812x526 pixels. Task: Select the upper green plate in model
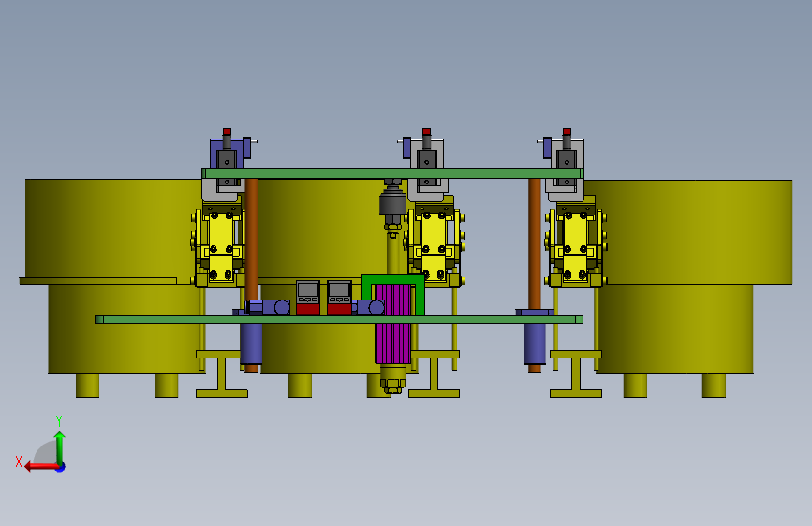pos(392,174)
